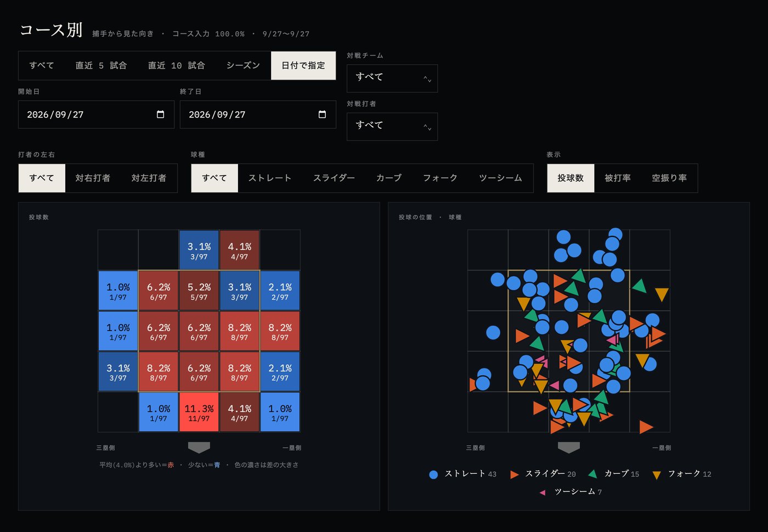Open calendar picker for 開始日 field
This screenshot has width=768, height=532.
(x=160, y=114)
